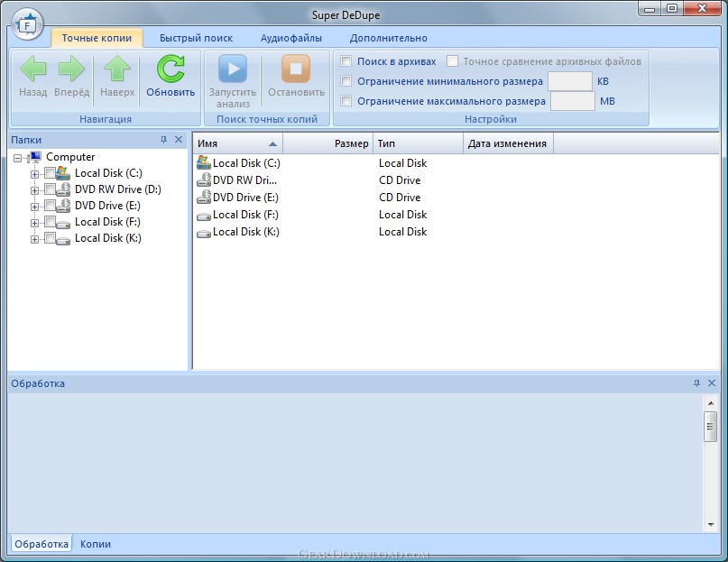This screenshot has width=728, height=562.
Task: Switch to the Быстрый поиск tab
Action: click(196, 38)
